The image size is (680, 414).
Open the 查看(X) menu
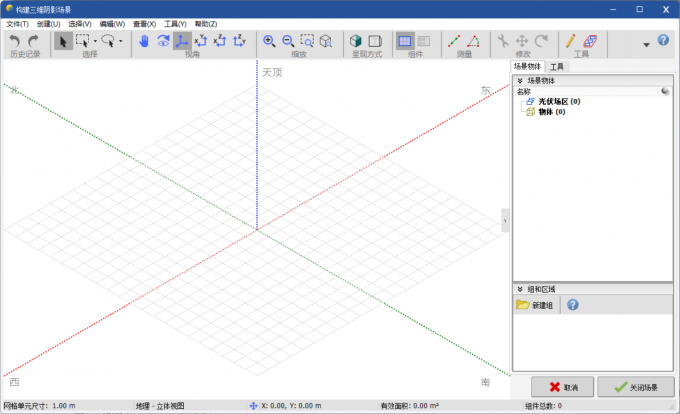click(144, 24)
